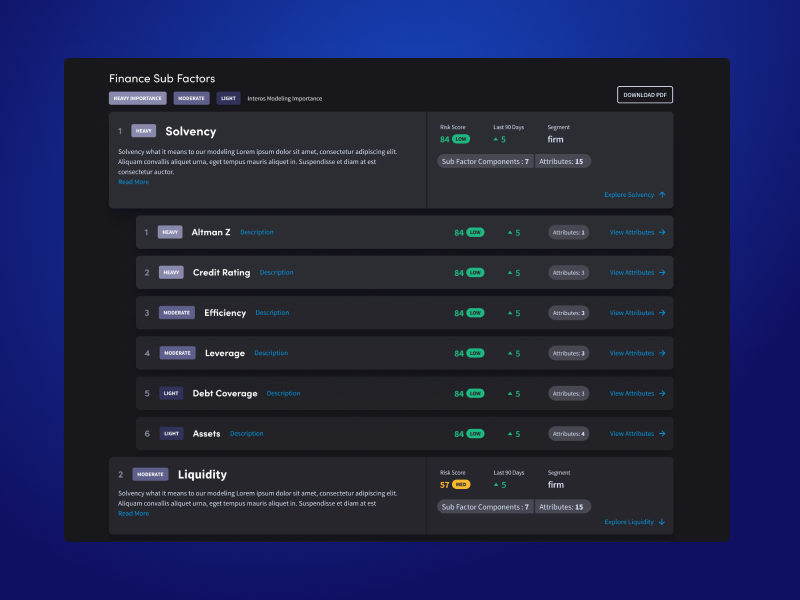Click the up arrow beside Explore Solvency

[662, 194]
